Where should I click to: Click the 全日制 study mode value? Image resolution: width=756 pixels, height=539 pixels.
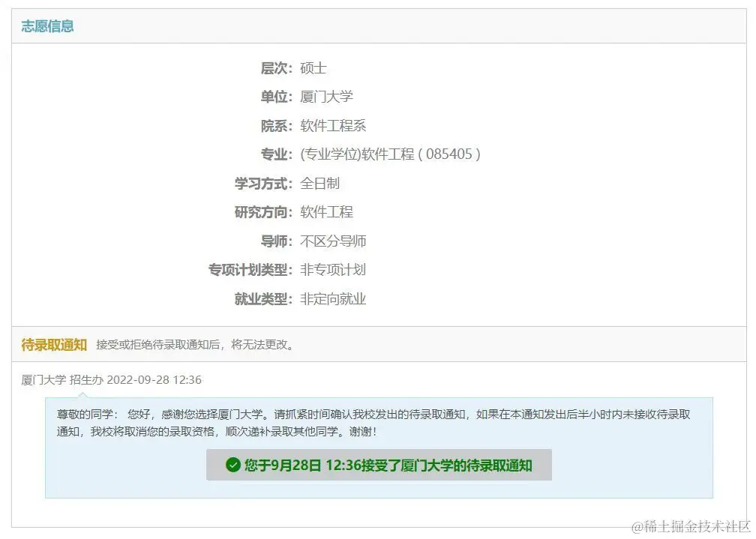320,183
